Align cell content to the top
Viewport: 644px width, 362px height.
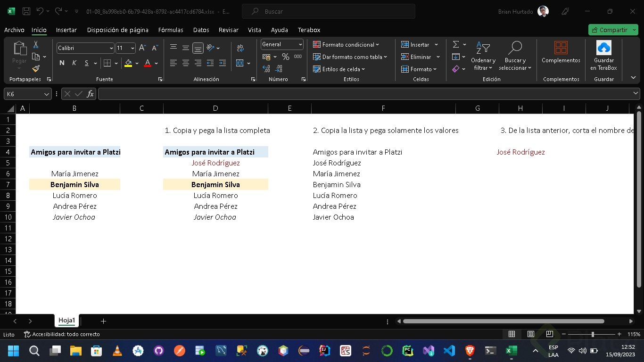173,48
